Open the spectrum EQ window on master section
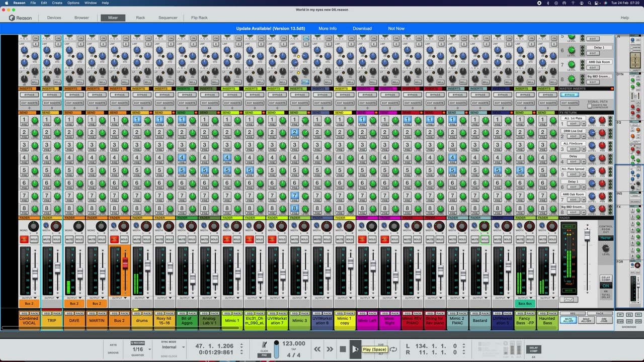 coord(569,300)
